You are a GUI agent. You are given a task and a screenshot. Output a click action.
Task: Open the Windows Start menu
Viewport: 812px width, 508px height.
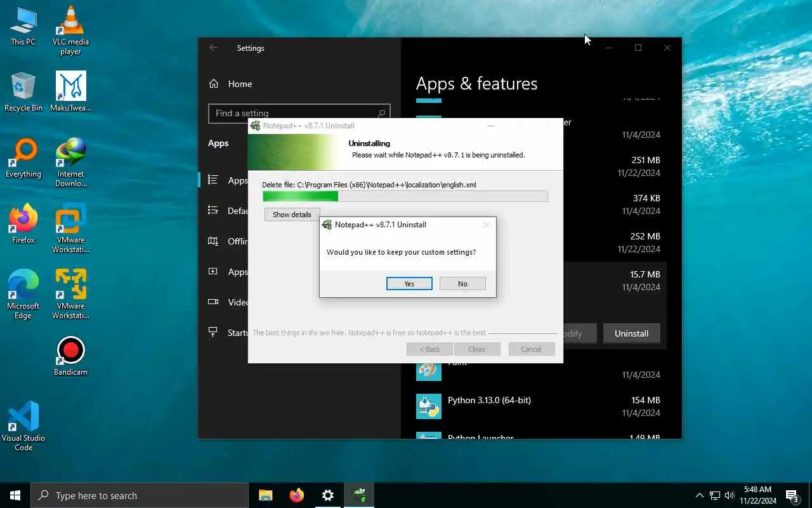coord(15,495)
